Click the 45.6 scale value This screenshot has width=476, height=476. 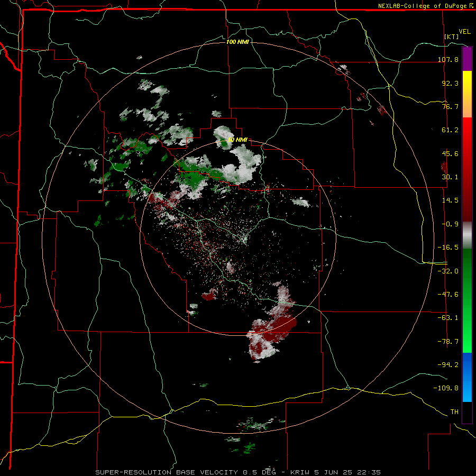(x=450, y=153)
